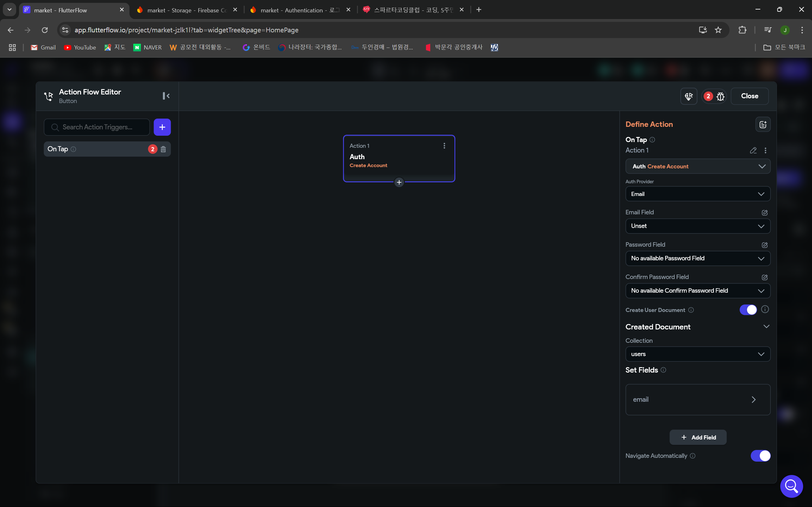The width and height of the screenshot is (812, 507).
Task: Collapse the Created Document section
Action: (x=766, y=327)
